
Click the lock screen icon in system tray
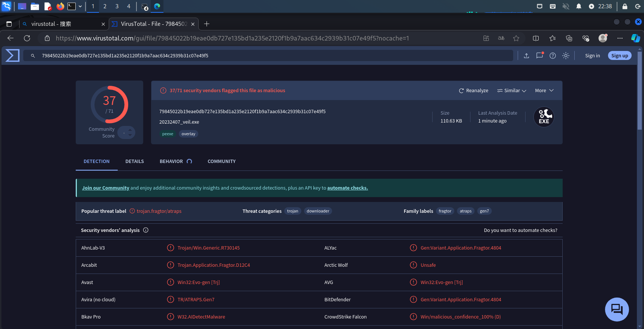point(625,6)
